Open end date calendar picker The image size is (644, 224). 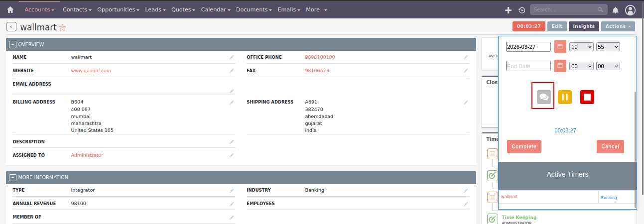pyautogui.click(x=560, y=66)
